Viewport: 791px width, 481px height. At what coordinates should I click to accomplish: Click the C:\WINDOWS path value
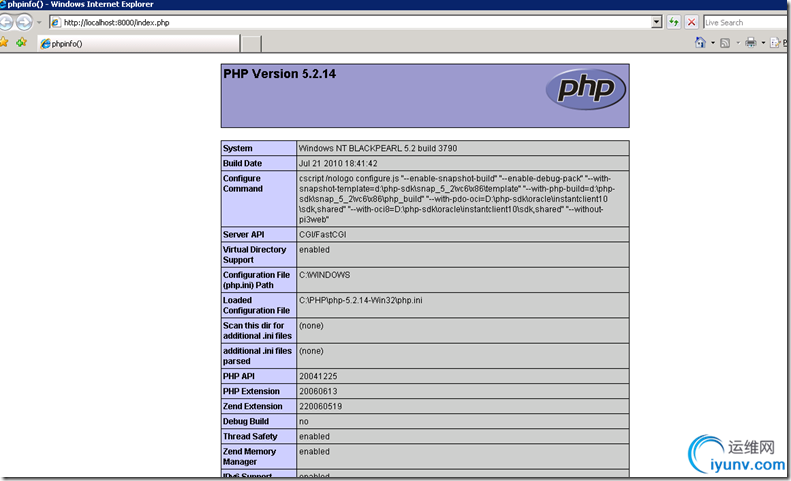click(324, 275)
